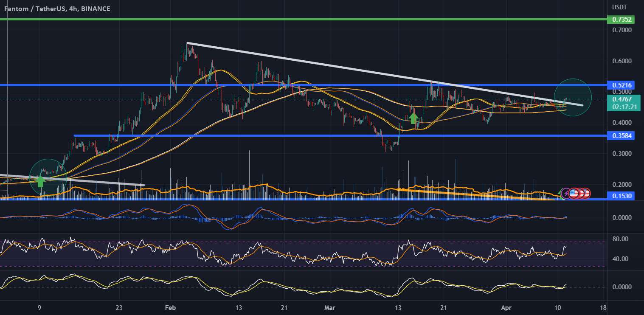Click the 0.3000 price axis value

(622, 154)
